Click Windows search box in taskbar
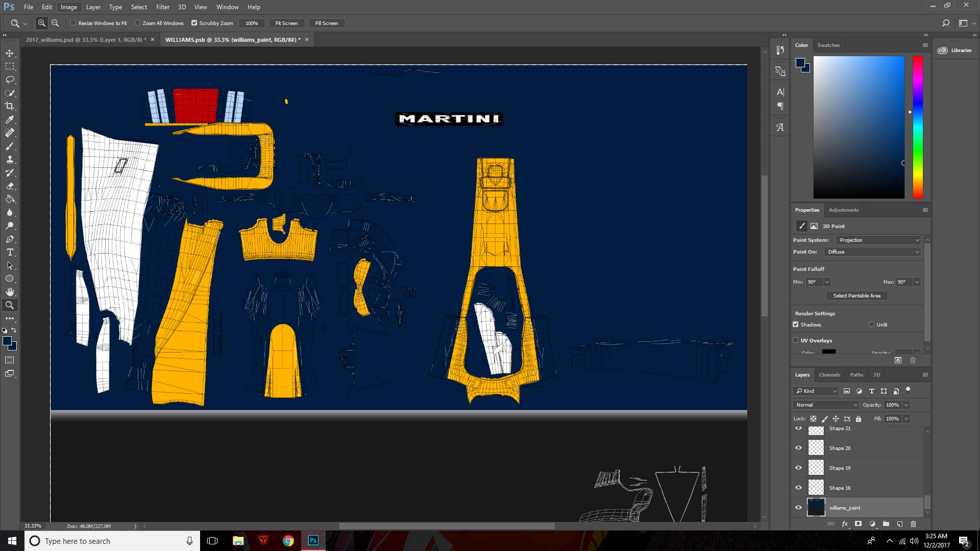This screenshot has height=551, width=980. 112,541
